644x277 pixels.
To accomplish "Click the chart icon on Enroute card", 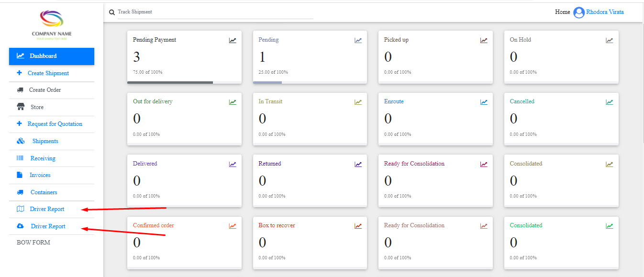I will coord(484,102).
